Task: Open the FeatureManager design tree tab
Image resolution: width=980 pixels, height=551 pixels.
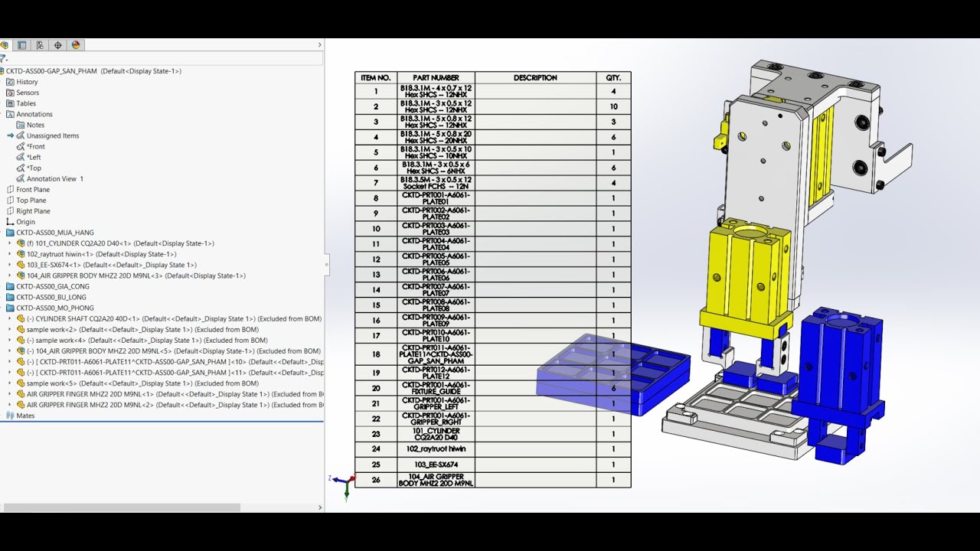Action: point(4,45)
